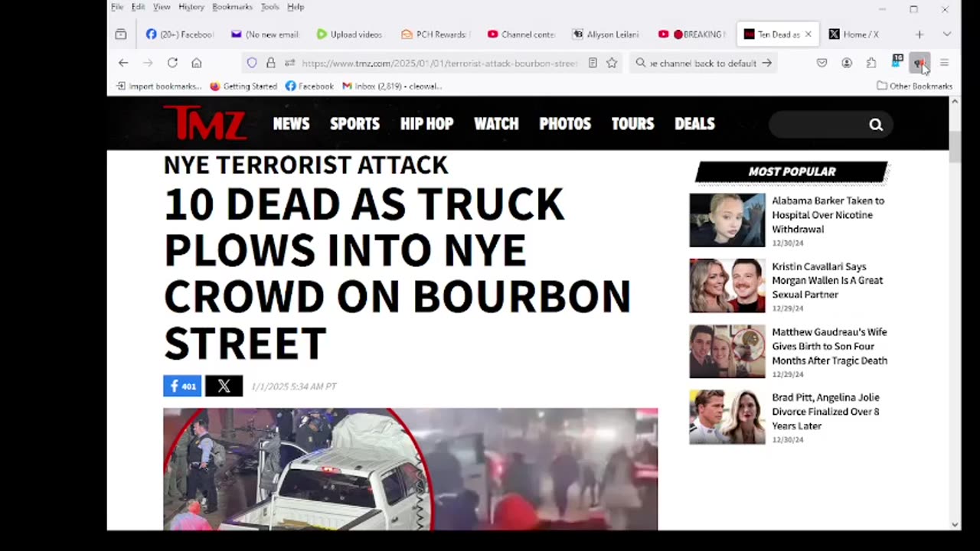Open the Firefox account icon
The width and height of the screenshot is (980, 551).
(847, 63)
